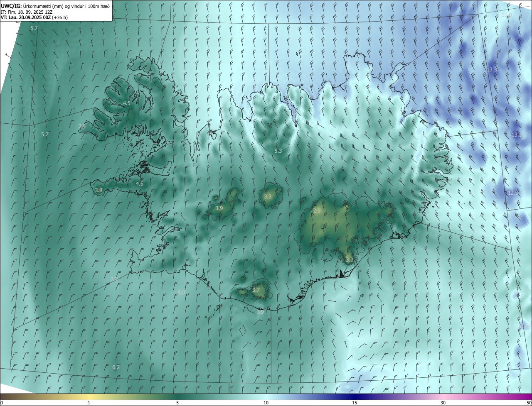Select the 4.5 value inside the Westfjords peninsula
The width and height of the screenshot is (532, 406).
tap(127, 103)
